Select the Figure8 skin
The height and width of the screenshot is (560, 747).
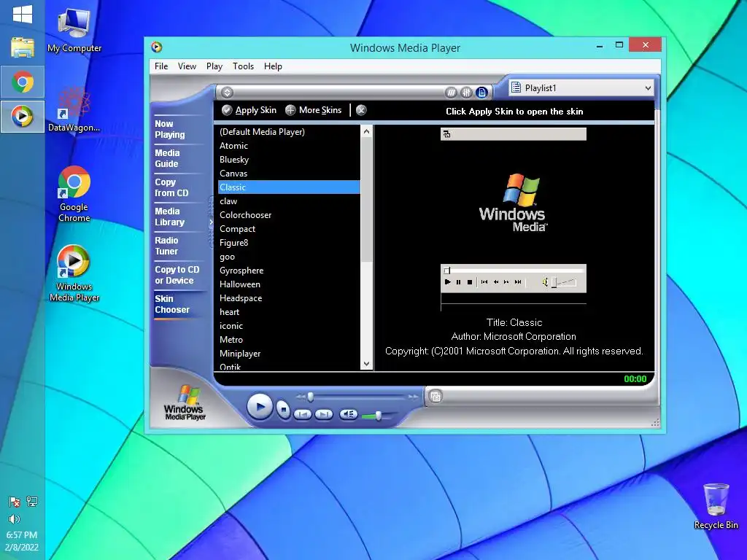coord(289,242)
